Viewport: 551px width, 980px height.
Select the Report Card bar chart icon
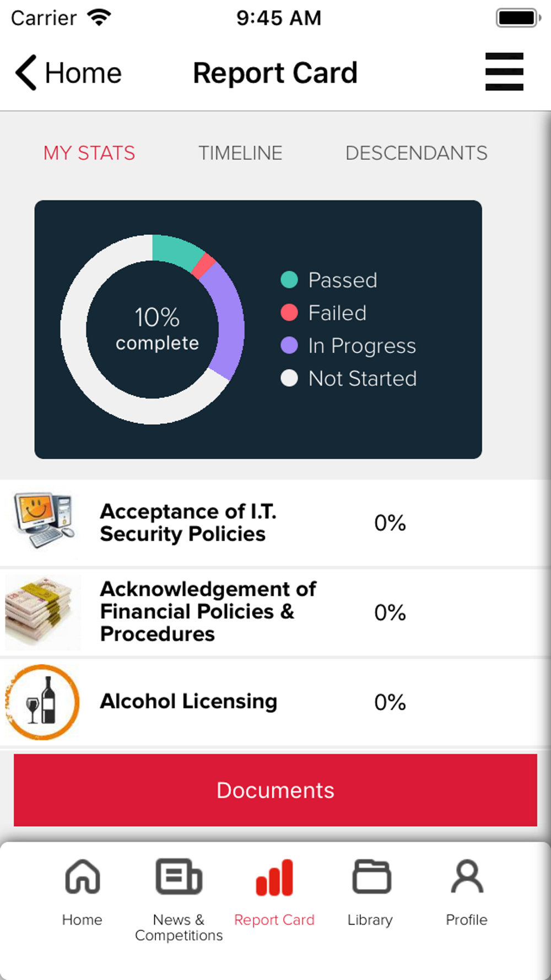point(274,877)
